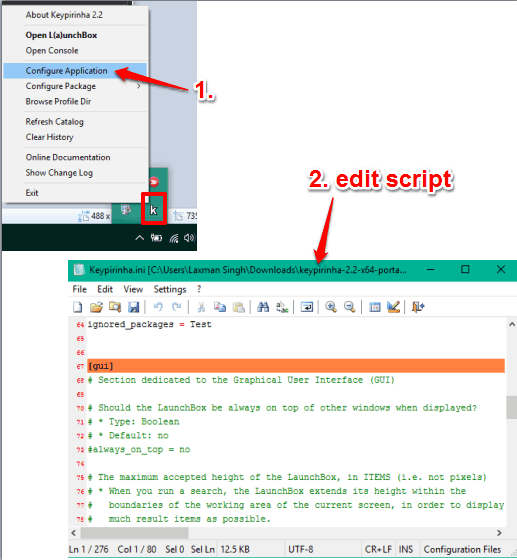Click line ignored_packages = Test
The image size is (517, 560).
[x=149, y=324]
